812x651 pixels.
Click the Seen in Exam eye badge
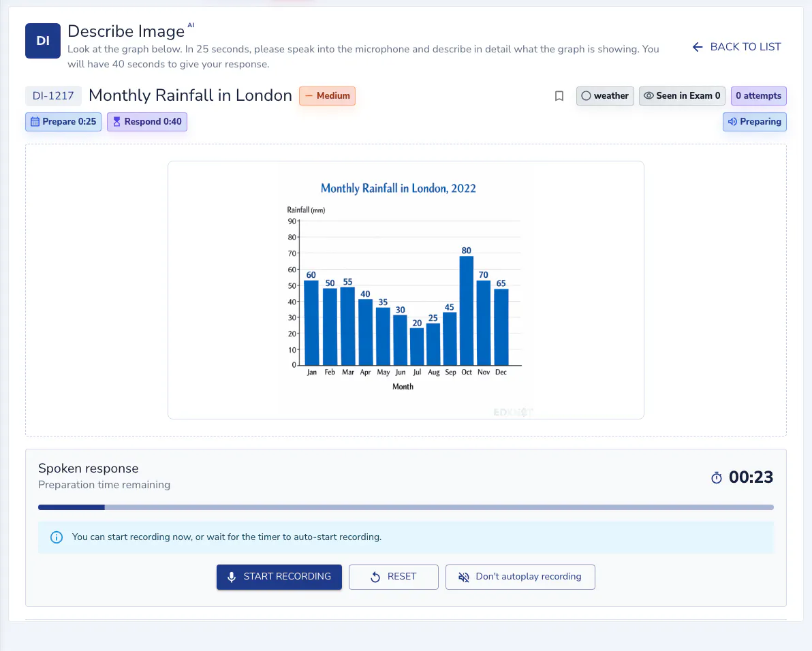point(681,96)
